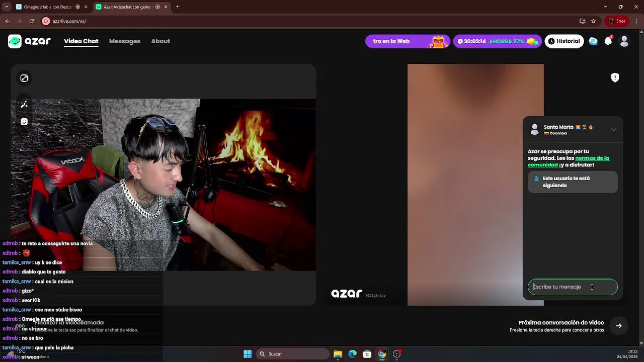Click chat message 'ese men staba bisco'
This screenshot has width=644, height=362.
pos(58,310)
